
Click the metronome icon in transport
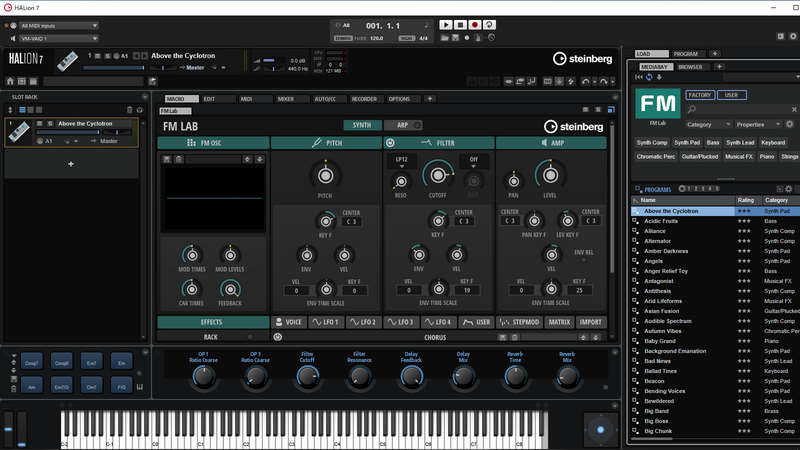(x=478, y=38)
